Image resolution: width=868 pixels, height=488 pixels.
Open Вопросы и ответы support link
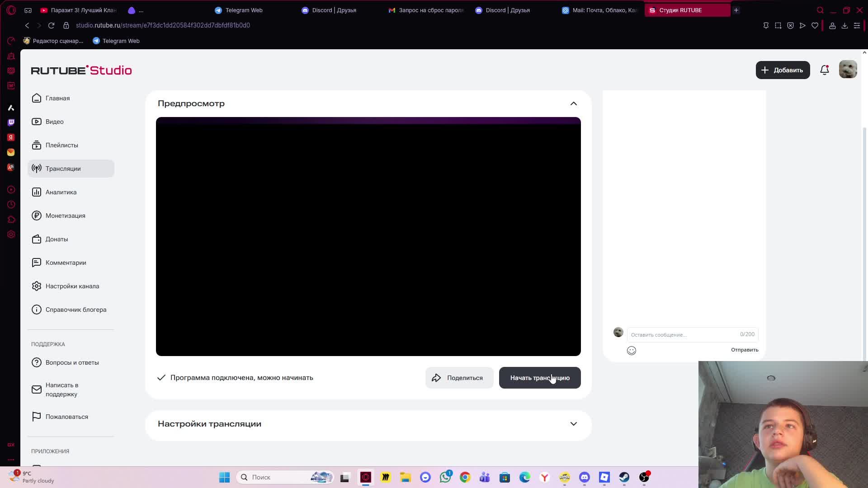71,362
